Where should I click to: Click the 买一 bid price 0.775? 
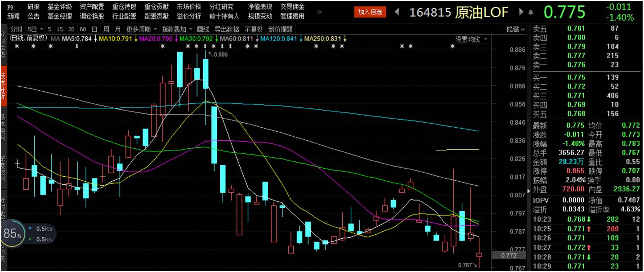point(577,77)
